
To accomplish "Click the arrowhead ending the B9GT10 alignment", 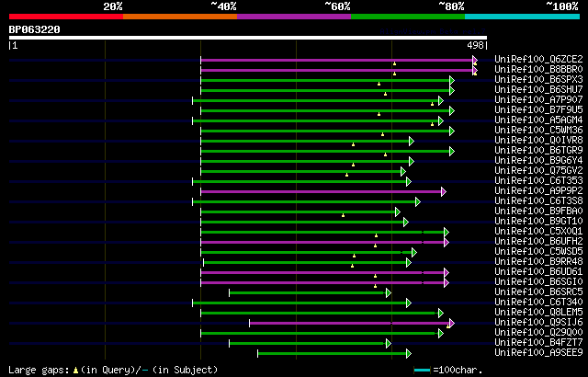I will pos(406,223).
